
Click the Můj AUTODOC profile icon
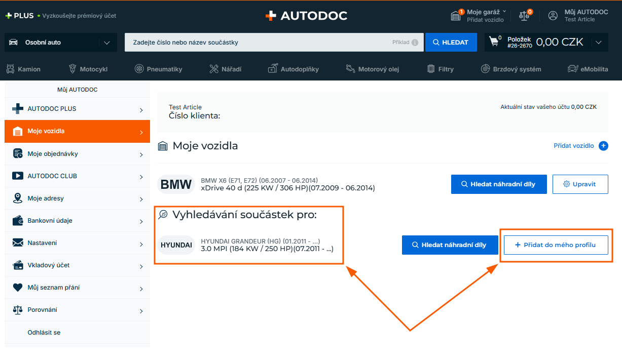pos(553,16)
